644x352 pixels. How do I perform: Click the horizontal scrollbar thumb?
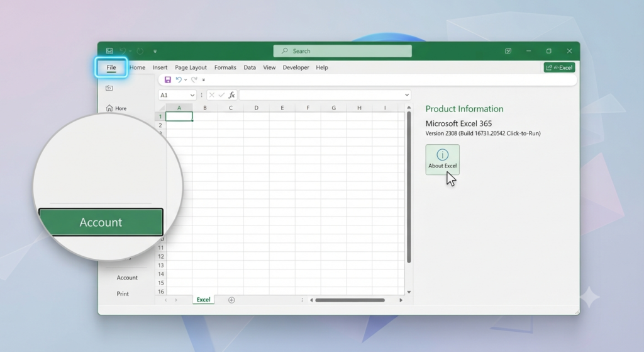coord(350,300)
